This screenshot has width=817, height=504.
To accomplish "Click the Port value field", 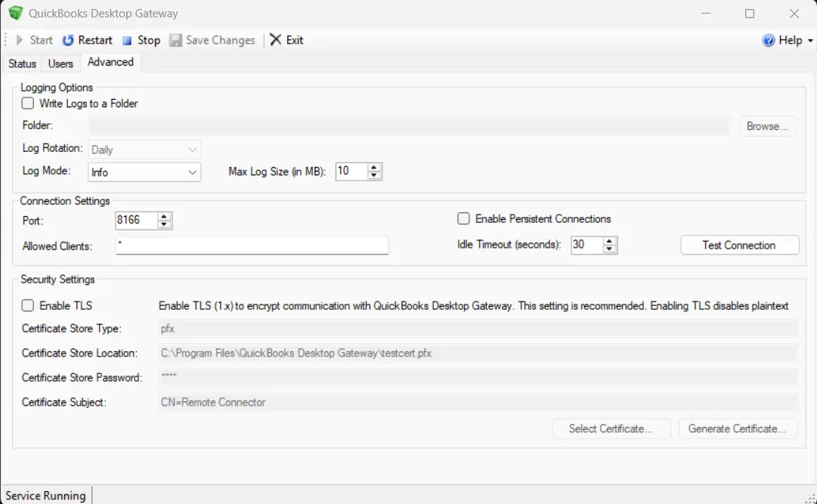I will coord(137,220).
